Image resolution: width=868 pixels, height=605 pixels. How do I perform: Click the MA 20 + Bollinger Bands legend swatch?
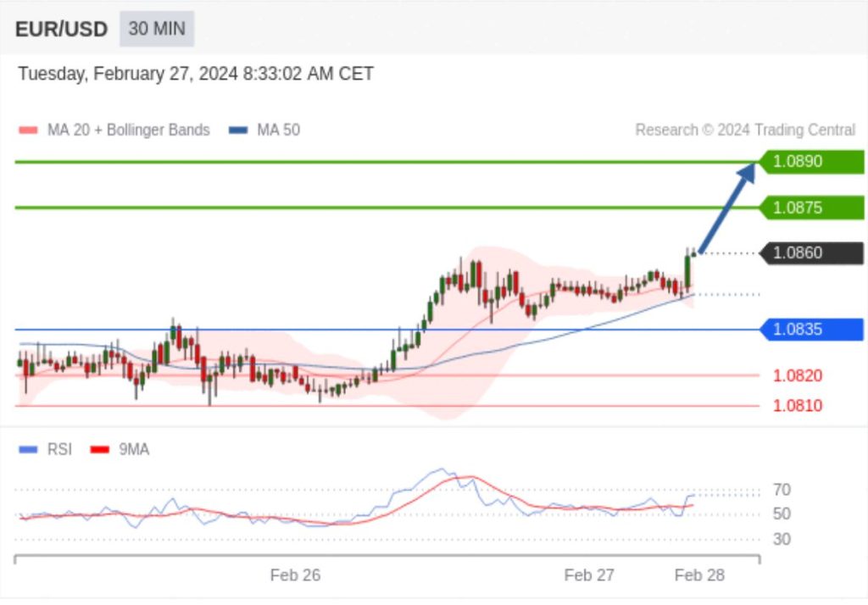tap(28, 130)
